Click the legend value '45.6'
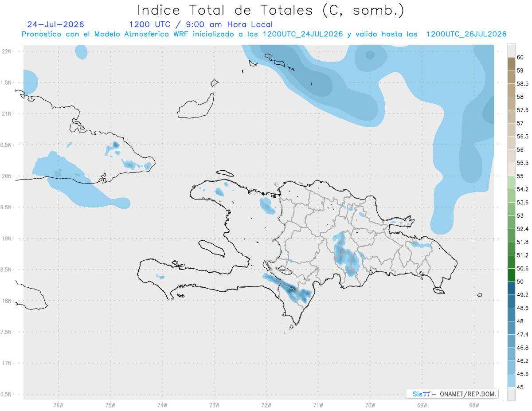Screen dimensions: 532x411 523,374
